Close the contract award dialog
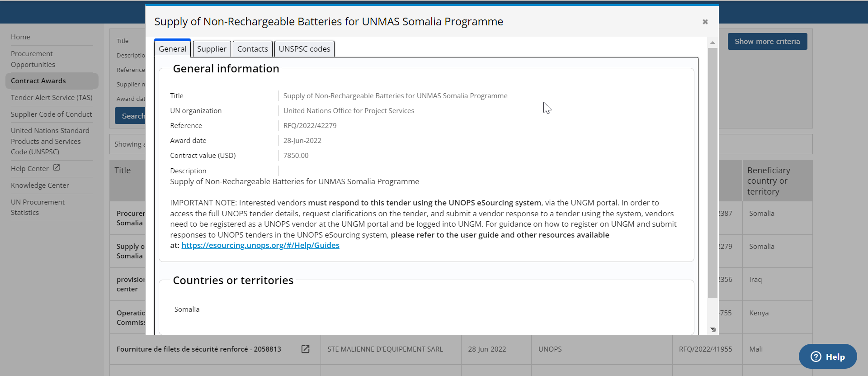Viewport: 868px width, 376px height. click(x=705, y=22)
